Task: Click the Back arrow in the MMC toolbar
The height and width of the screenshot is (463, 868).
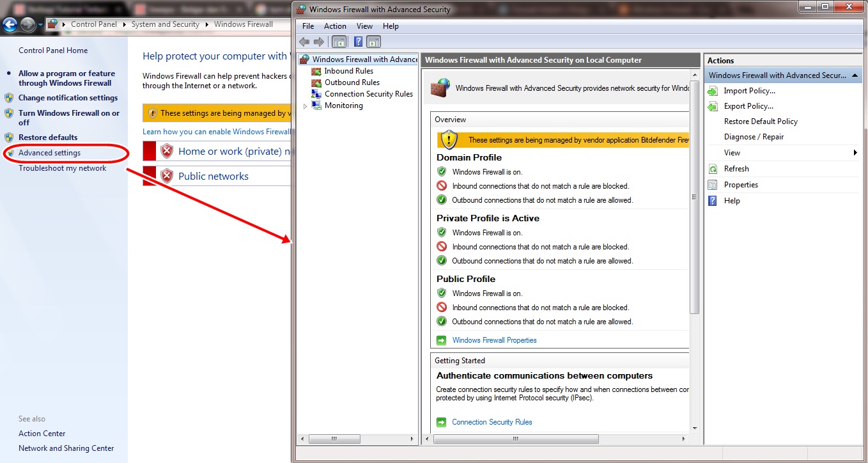Action: pyautogui.click(x=304, y=42)
